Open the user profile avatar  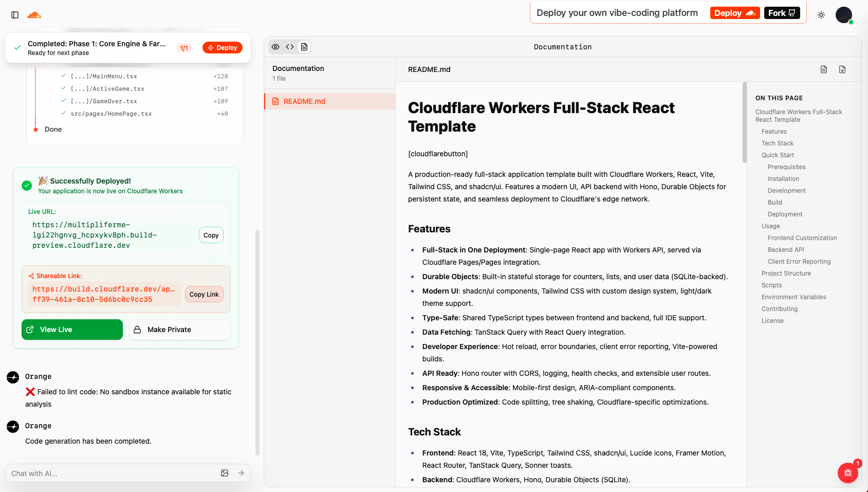pyautogui.click(x=843, y=15)
